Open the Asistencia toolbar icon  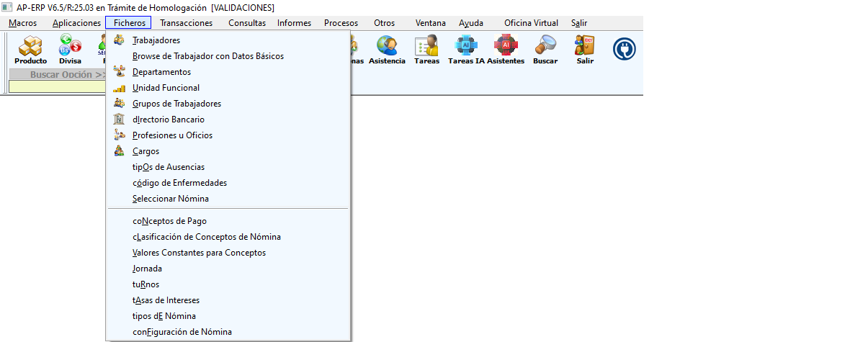[387, 50]
